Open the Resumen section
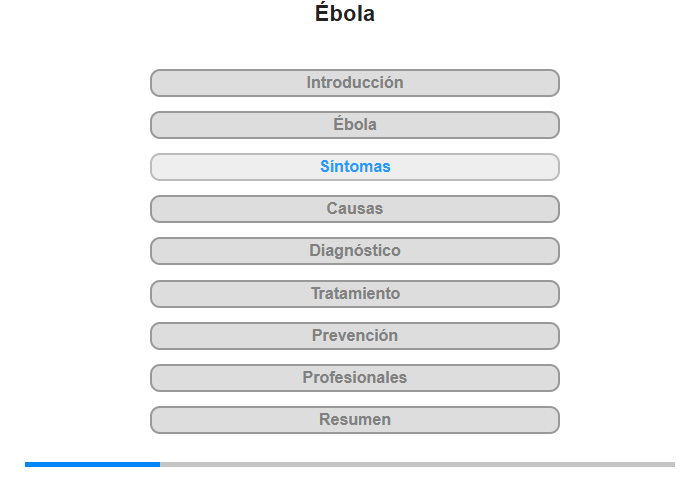700x480 pixels. (354, 420)
